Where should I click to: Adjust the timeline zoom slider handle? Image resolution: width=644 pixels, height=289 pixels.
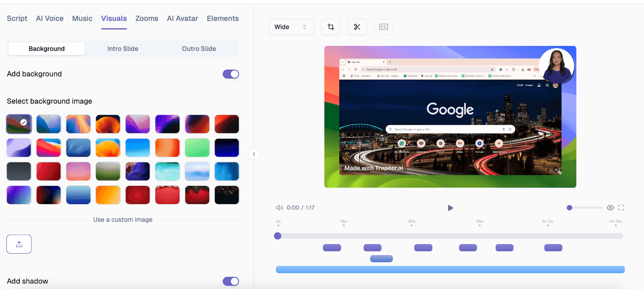pyautogui.click(x=569, y=208)
